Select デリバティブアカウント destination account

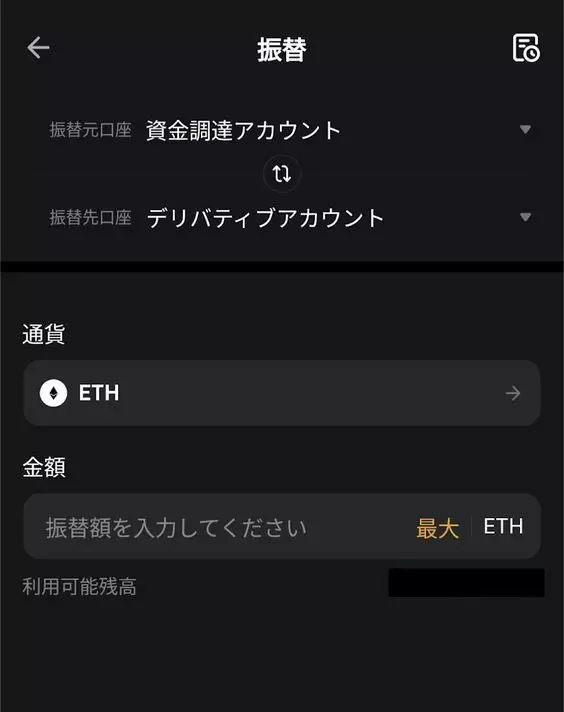tap(265, 218)
